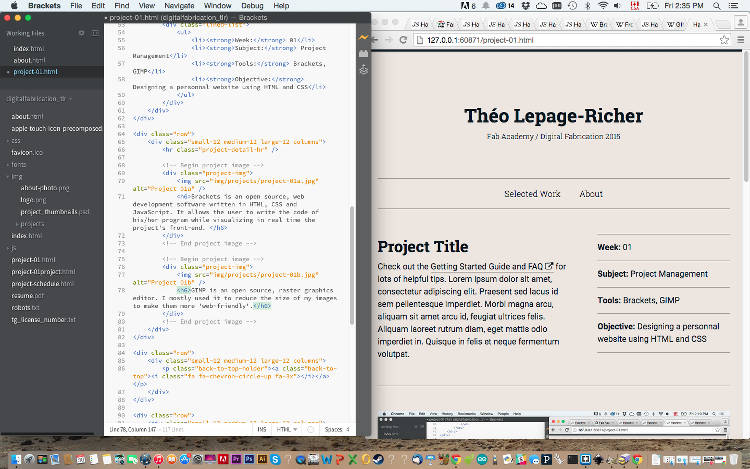This screenshot has width=750, height=469.
Task: Expand the fonts folder
Action: coord(18,164)
